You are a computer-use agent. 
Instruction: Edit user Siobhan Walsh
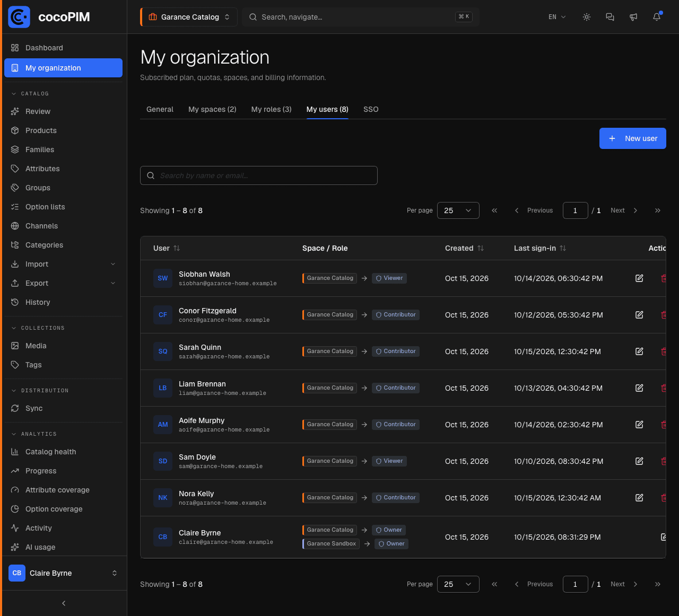pyautogui.click(x=639, y=278)
